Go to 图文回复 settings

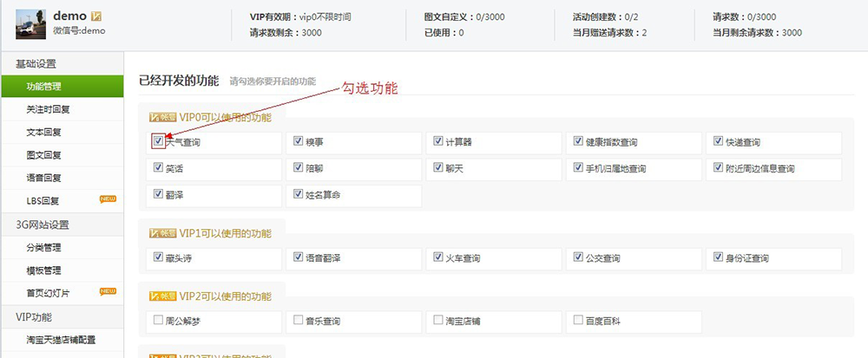(x=44, y=155)
